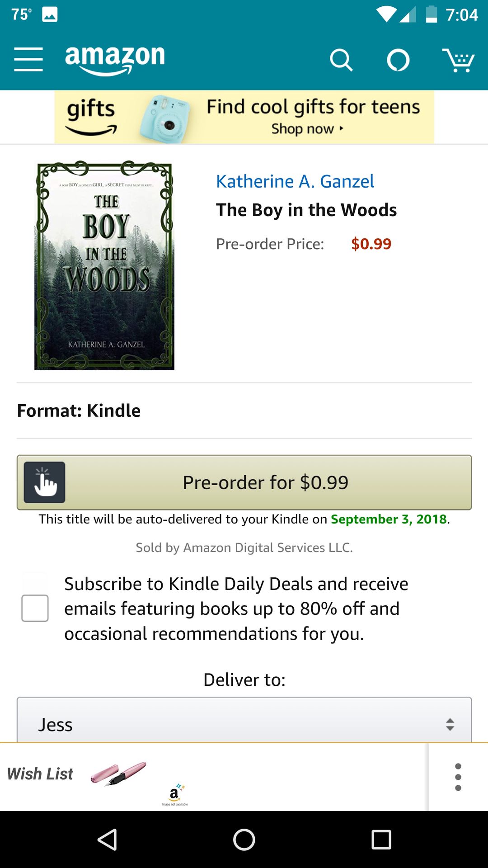Open the three-dot overflow menu
The width and height of the screenshot is (488, 868).
[458, 777]
